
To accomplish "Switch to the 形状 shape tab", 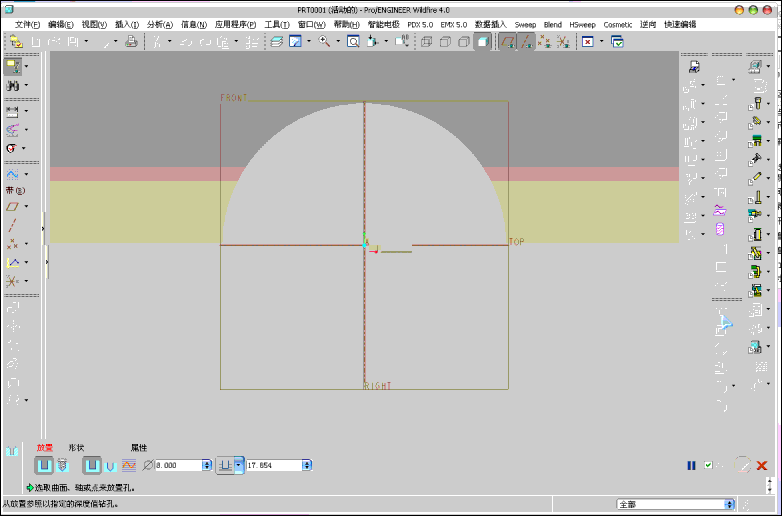I will pyautogui.click(x=76, y=448).
